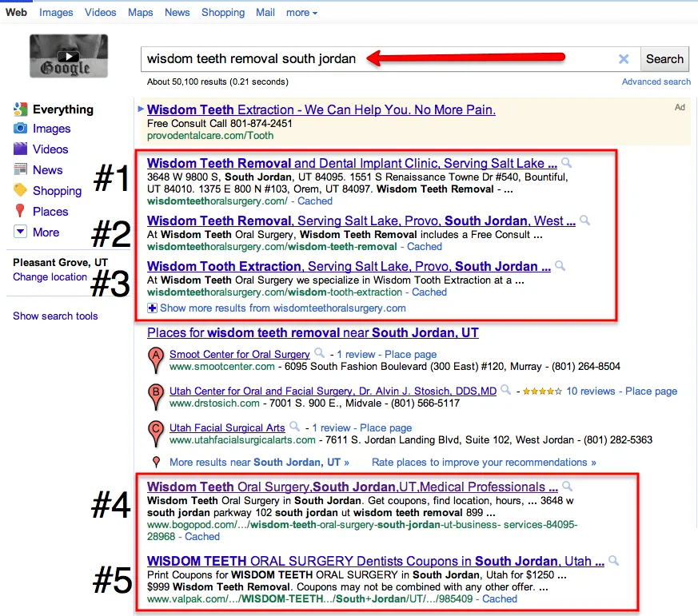The width and height of the screenshot is (698, 616).
Task: Click the star rating for Dr. Stosich listing
Action: pos(542,391)
